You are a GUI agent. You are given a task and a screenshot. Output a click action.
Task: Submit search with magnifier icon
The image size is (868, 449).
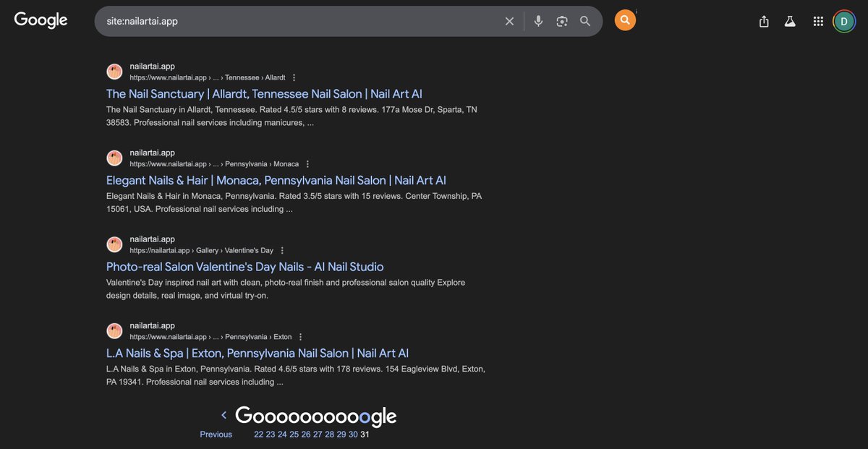[x=585, y=21]
